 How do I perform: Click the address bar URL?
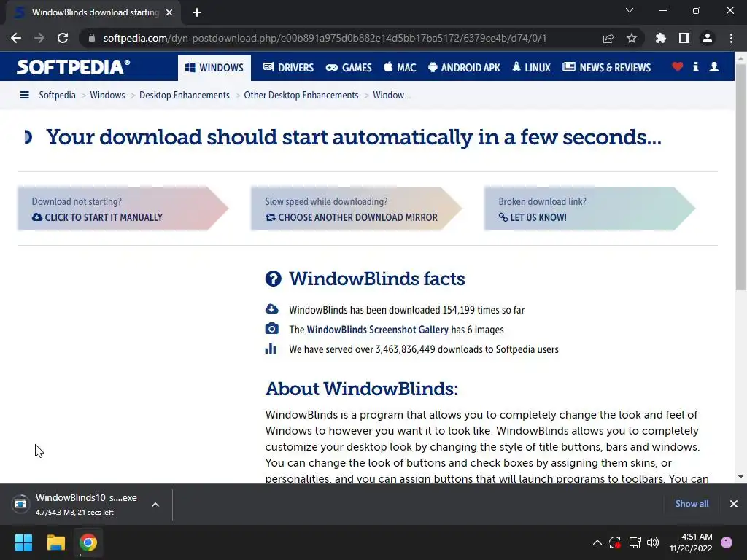click(325, 38)
